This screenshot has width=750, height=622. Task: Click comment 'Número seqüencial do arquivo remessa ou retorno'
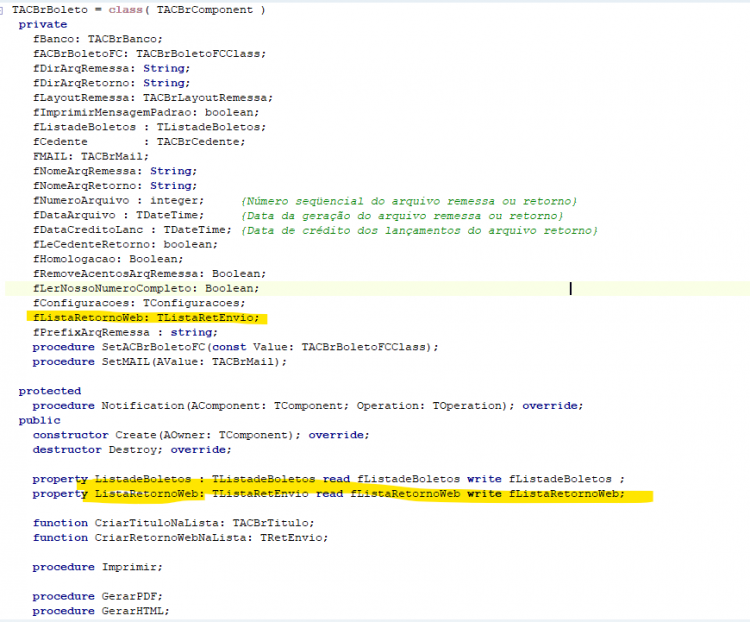click(409, 201)
